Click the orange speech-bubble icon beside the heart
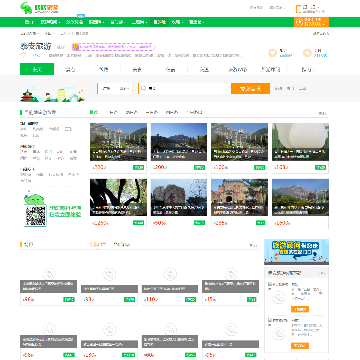Image resolution: width=360 pixels, height=360 pixels. point(307,53)
